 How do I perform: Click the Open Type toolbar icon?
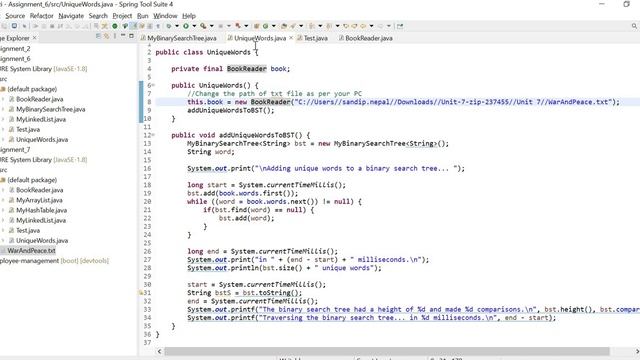(x=284, y=26)
